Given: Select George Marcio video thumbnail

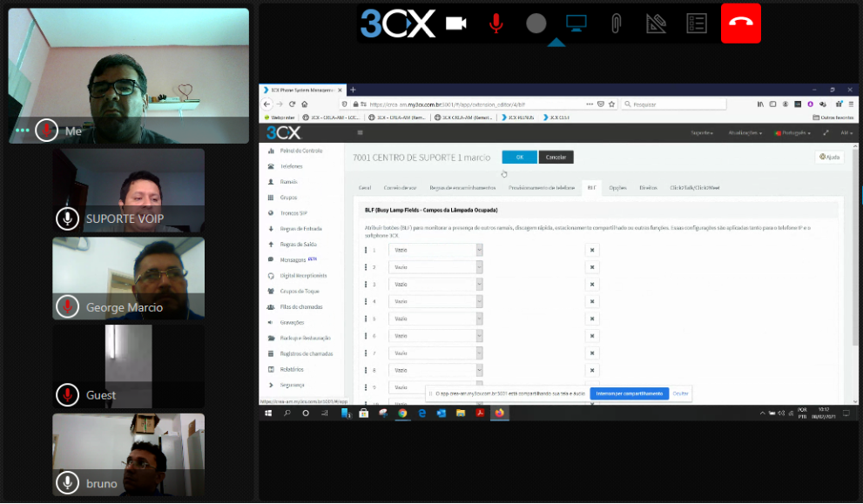Looking at the screenshot, I should [128, 279].
